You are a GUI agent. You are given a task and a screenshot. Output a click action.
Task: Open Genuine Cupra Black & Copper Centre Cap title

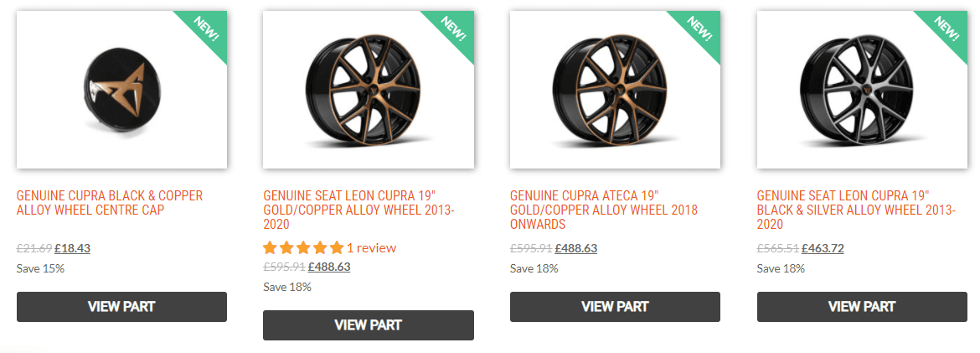point(110,203)
